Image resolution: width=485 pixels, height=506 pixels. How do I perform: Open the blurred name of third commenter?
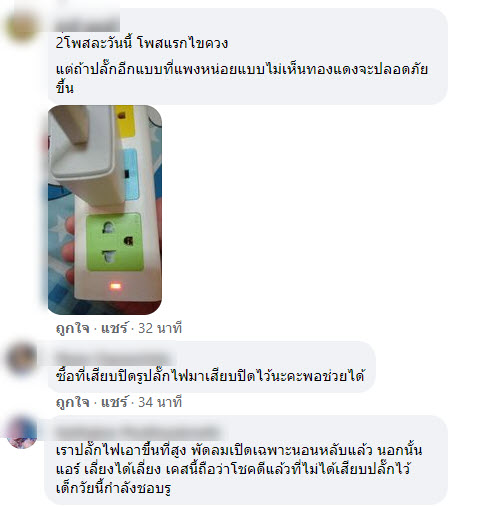coord(137,432)
